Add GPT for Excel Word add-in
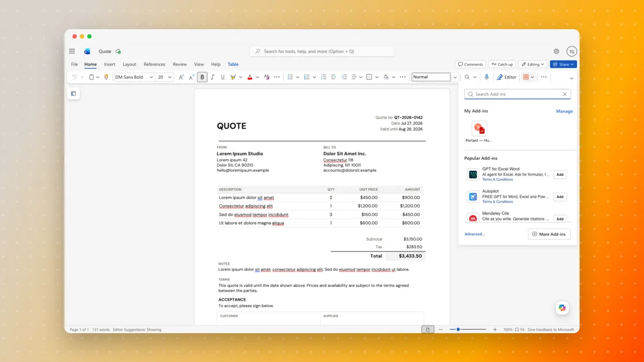The width and height of the screenshot is (644, 362). coord(560,175)
